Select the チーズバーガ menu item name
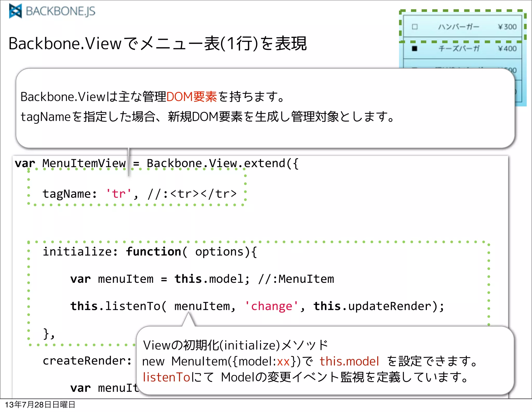This screenshot has width=532, height=412. click(x=459, y=49)
